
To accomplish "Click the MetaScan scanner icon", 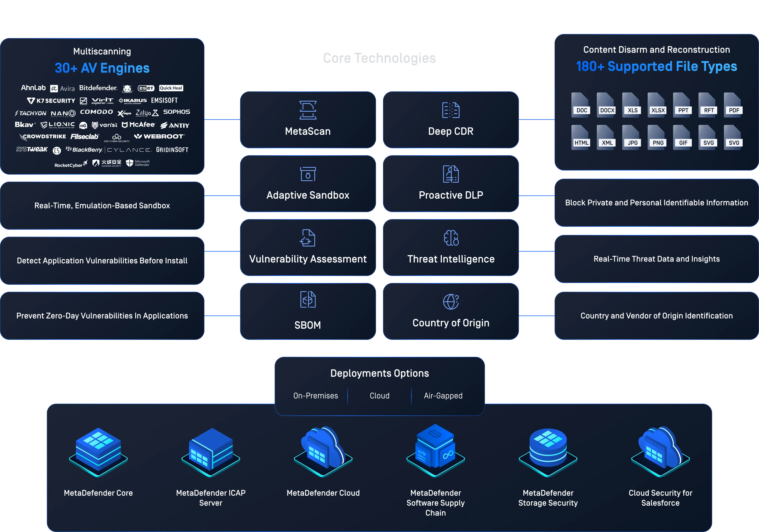I will [x=308, y=110].
